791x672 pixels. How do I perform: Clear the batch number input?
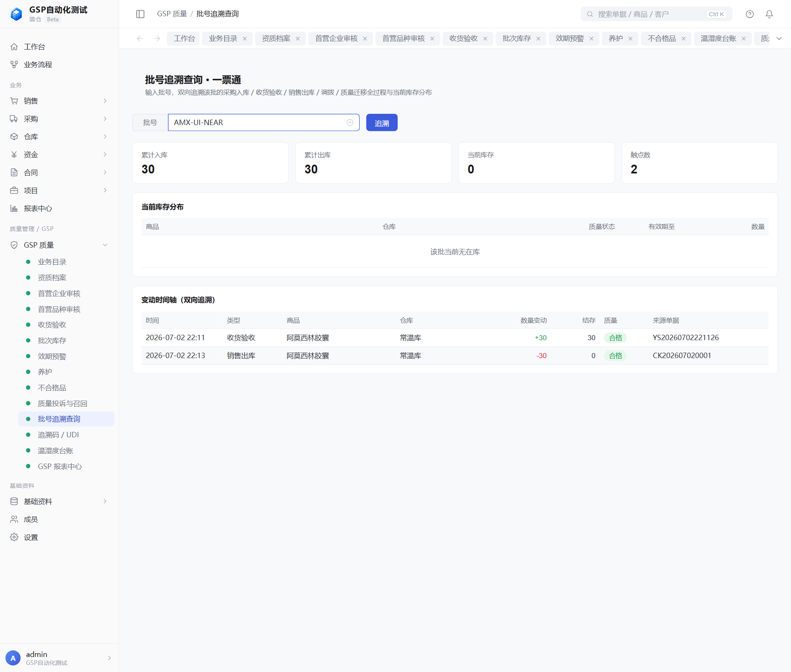pos(350,123)
